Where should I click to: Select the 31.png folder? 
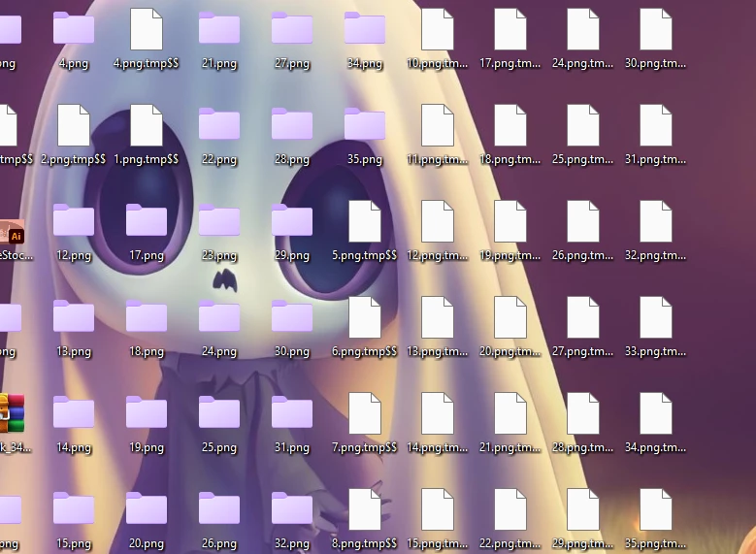(292, 412)
